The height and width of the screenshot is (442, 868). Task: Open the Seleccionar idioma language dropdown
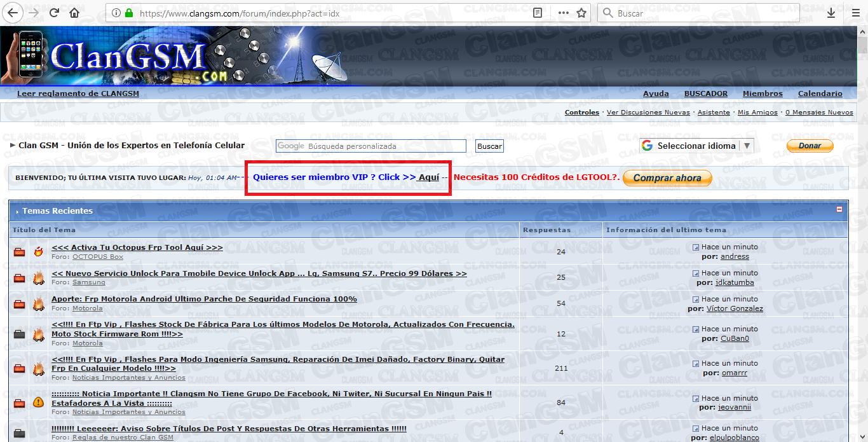697,146
